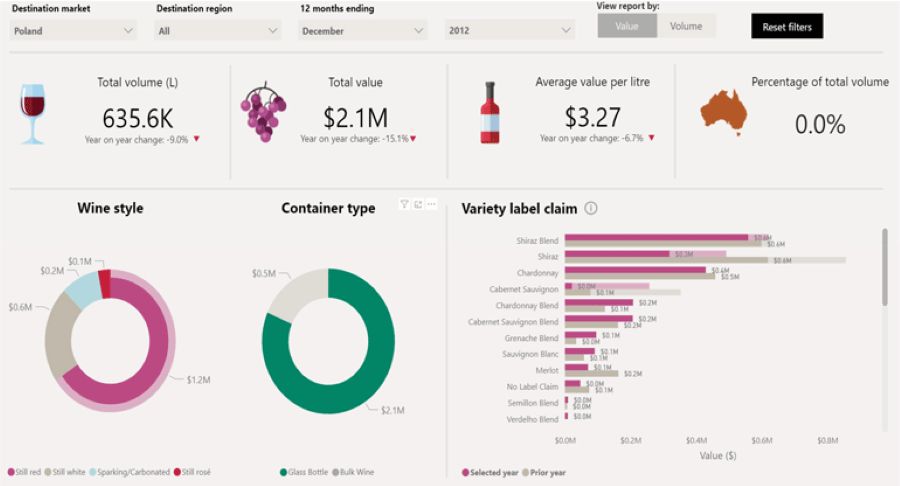Click the filter icon above Container type chart
900x486 pixels.
404,204
